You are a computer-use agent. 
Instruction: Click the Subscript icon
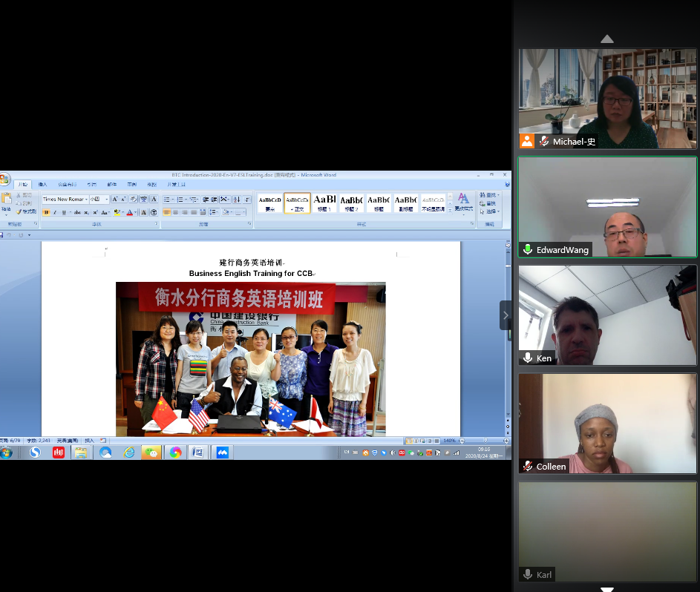pyautogui.click(x=87, y=212)
